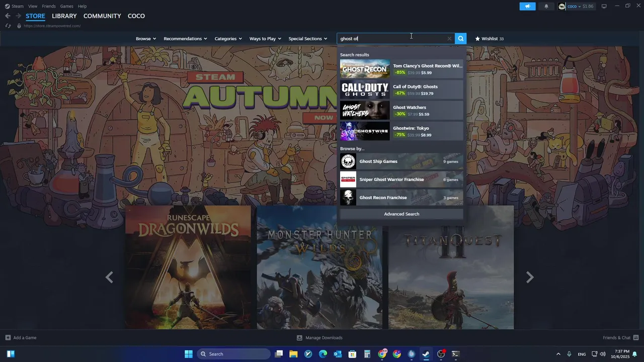Click Task View on the taskbar
The image size is (644, 362).
[279, 354]
